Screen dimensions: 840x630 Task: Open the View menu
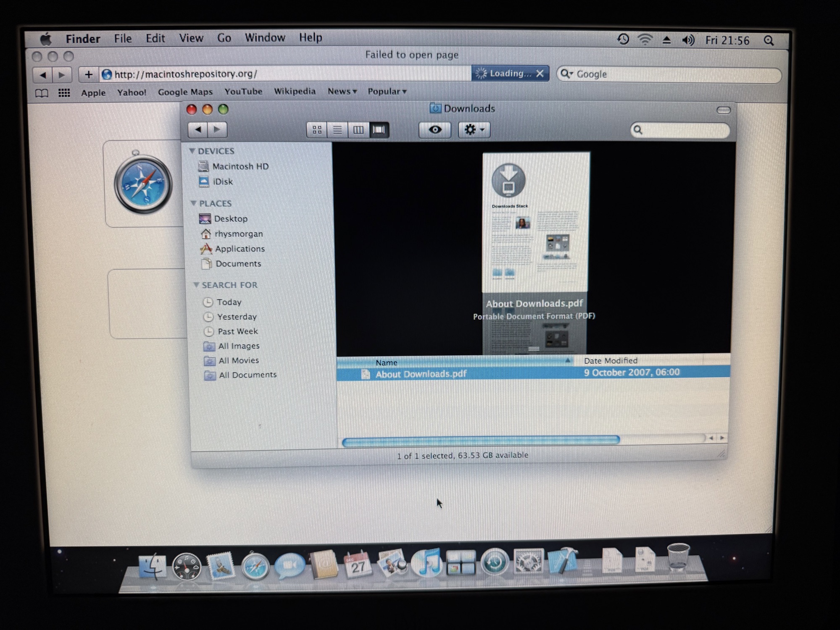pos(191,38)
